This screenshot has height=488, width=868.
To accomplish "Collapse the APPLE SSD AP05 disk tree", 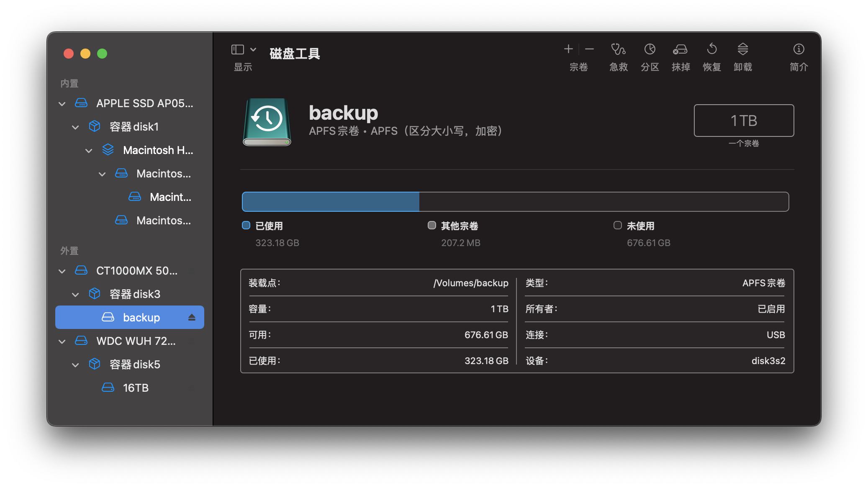I will click(x=62, y=104).
